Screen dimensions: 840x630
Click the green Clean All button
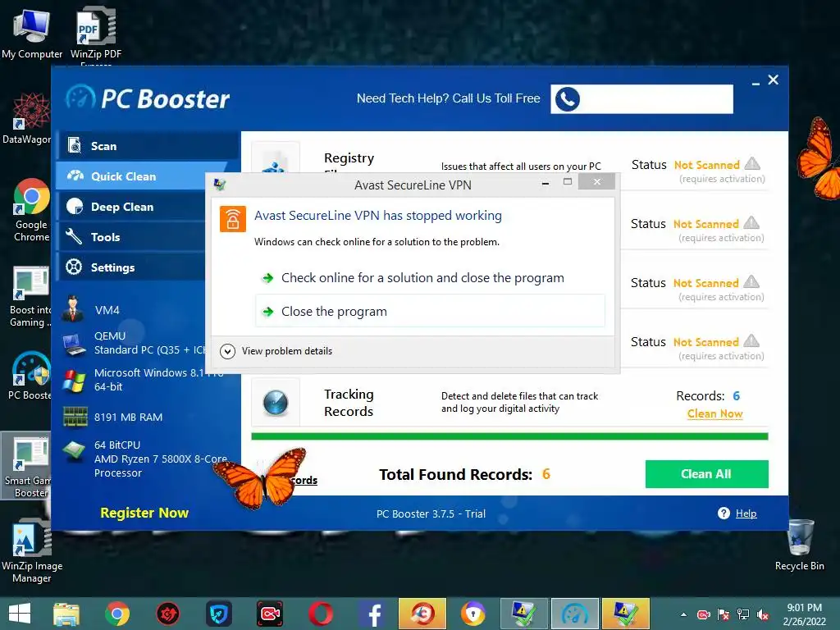click(x=706, y=474)
